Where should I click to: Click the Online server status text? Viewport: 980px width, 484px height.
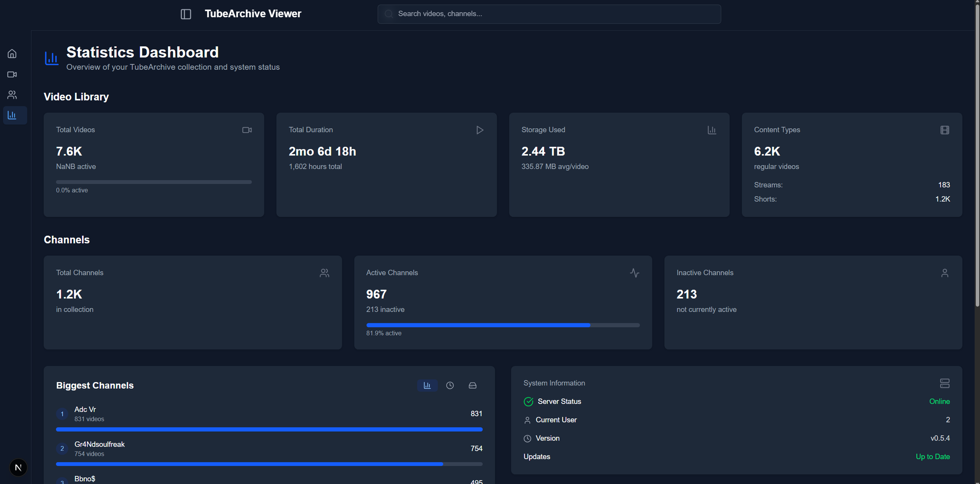coord(939,402)
